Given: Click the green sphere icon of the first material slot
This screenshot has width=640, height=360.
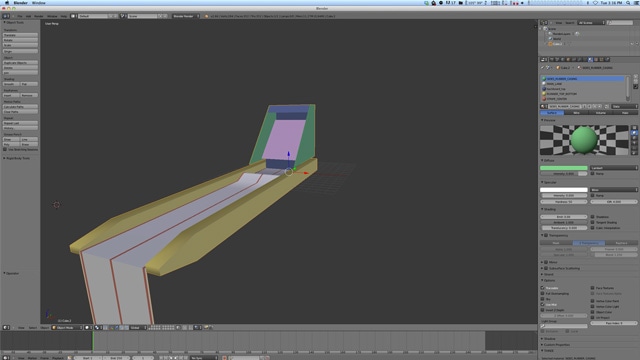Looking at the screenshot, I should pos(544,79).
